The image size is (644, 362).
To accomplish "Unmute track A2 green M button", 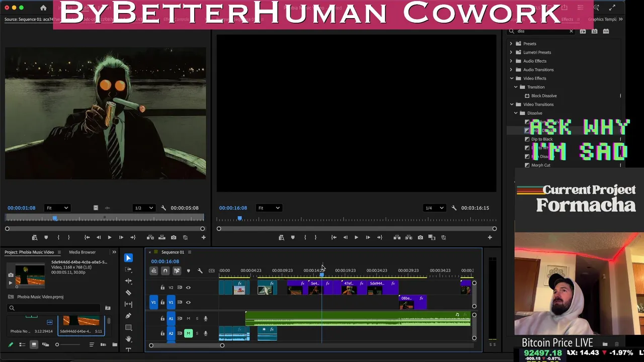I will click(x=188, y=333).
